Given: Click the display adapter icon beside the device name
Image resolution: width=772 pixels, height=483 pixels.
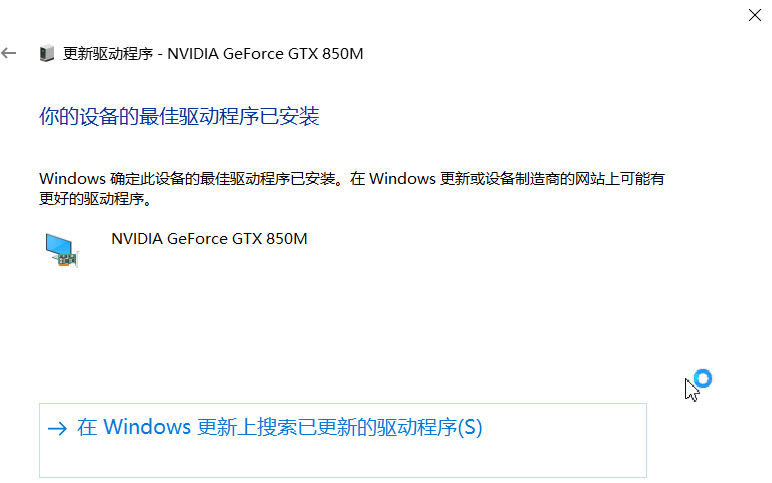Looking at the screenshot, I should [x=61, y=249].
